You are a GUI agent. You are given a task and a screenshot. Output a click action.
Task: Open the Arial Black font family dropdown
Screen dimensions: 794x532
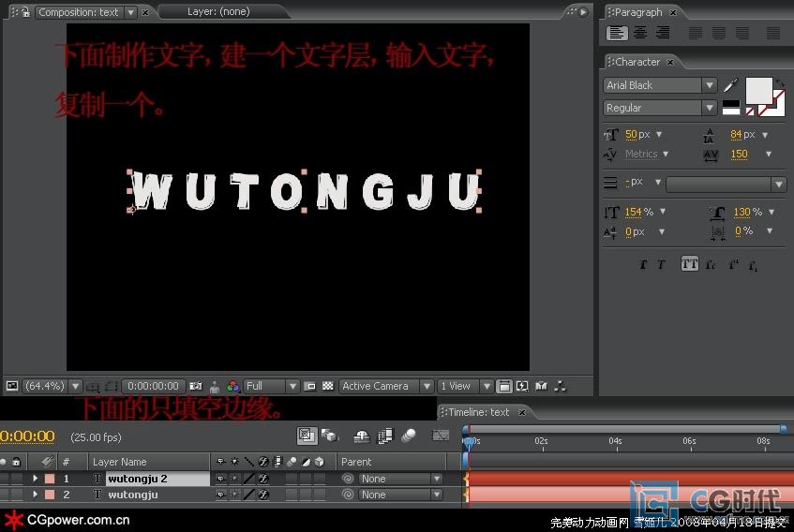coord(710,85)
